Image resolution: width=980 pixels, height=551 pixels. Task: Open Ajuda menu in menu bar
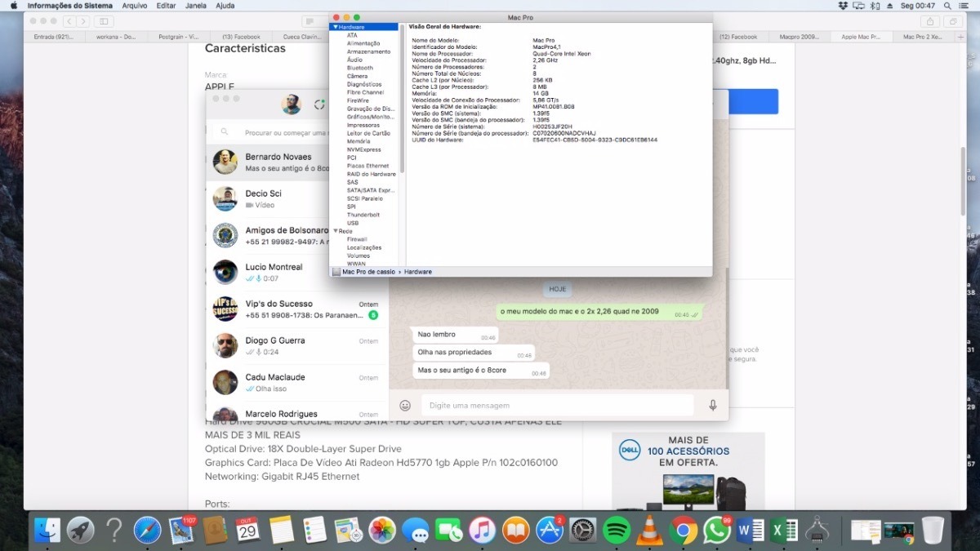click(225, 6)
